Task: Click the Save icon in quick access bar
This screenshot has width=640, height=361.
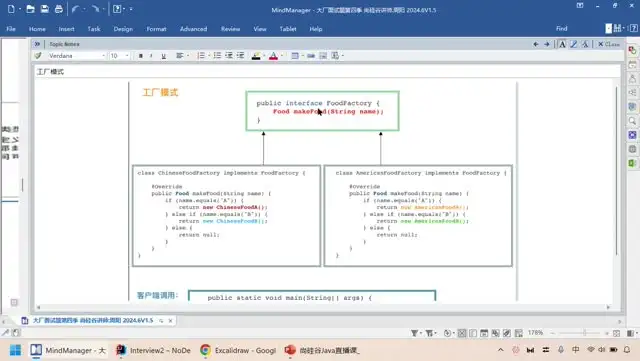Action: (x=44, y=9)
